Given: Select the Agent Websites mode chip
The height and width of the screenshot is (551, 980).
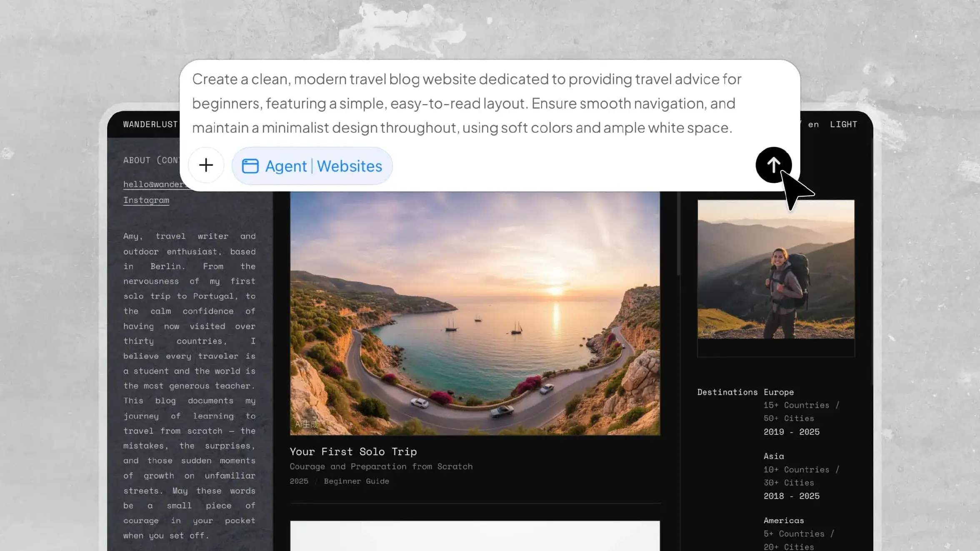Looking at the screenshot, I should click(312, 166).
